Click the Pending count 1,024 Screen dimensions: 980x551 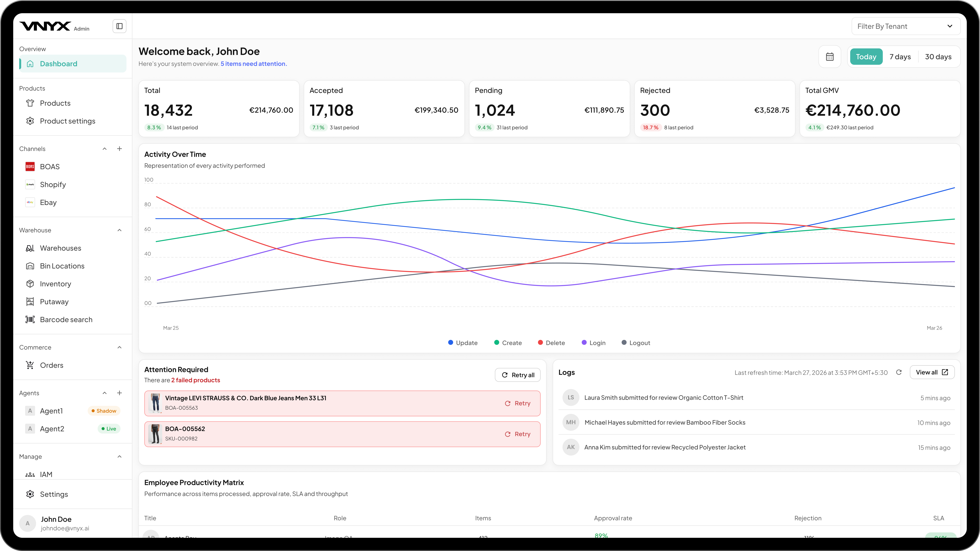[495, 110]
